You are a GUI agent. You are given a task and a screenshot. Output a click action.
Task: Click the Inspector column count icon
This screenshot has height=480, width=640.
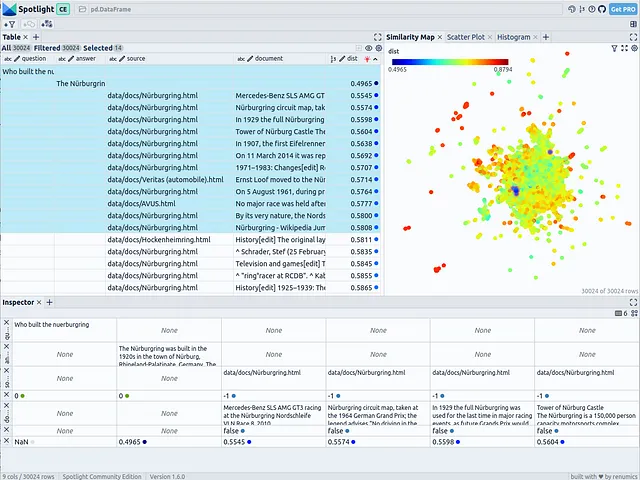tap(621, 313)
